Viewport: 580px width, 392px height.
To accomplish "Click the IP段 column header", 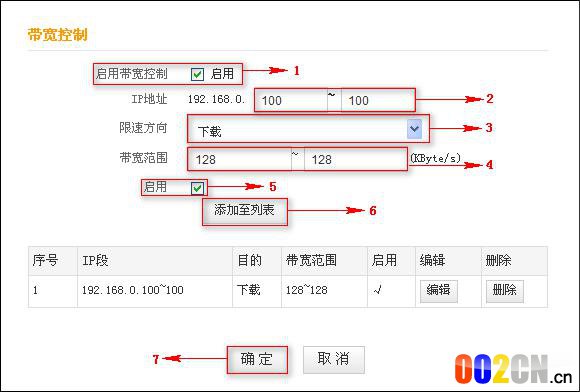I will point(95,261).
